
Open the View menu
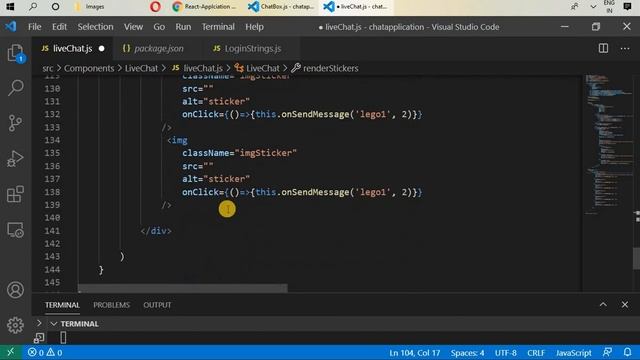click(x=133, y=27)
